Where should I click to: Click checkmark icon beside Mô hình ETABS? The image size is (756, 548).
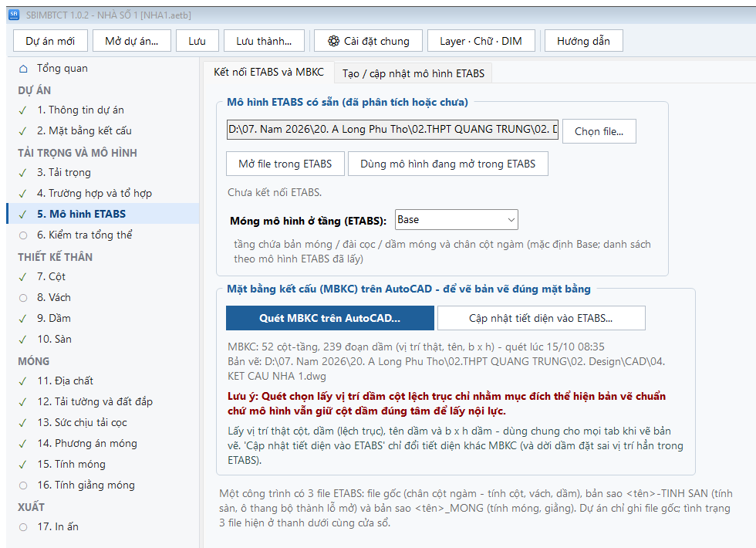coord(22,215)
